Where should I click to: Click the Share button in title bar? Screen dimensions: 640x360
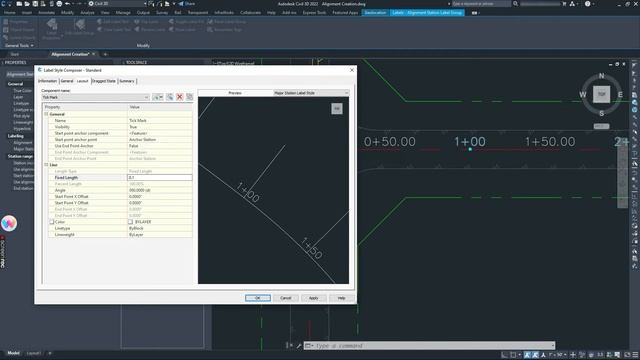point(187,4)
